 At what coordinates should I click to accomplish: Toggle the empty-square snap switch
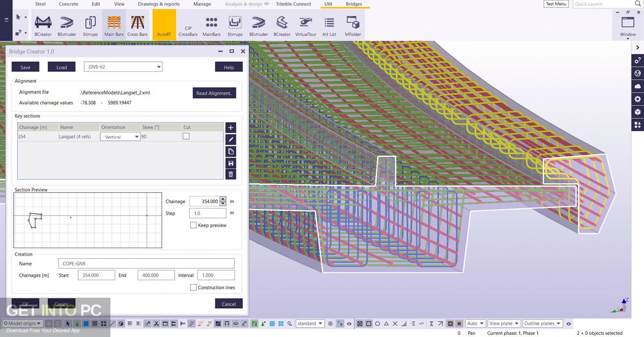pos(369,324)
